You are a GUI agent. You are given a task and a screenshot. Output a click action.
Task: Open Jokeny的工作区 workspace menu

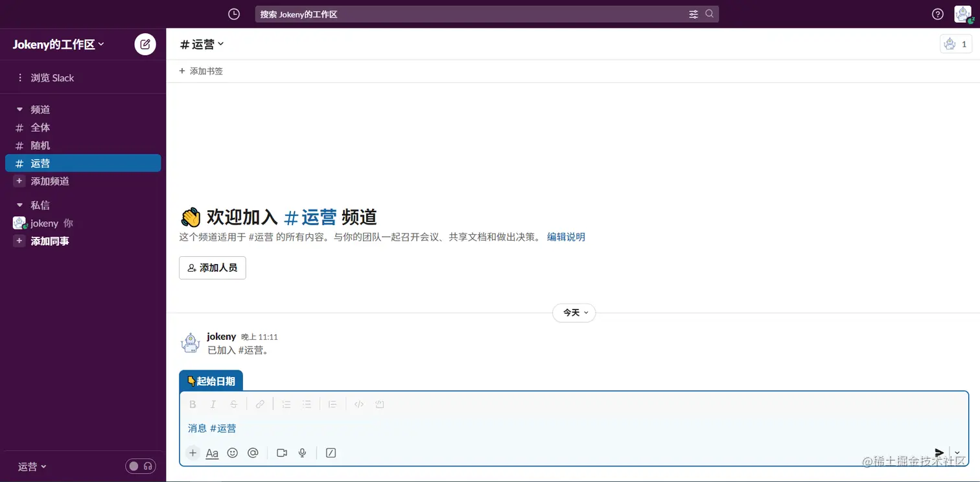pyautogui.click(x=58, y=44)
